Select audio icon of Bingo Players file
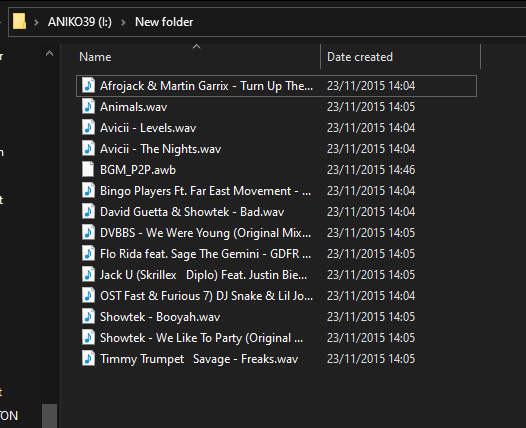 [x=88, y=191]
